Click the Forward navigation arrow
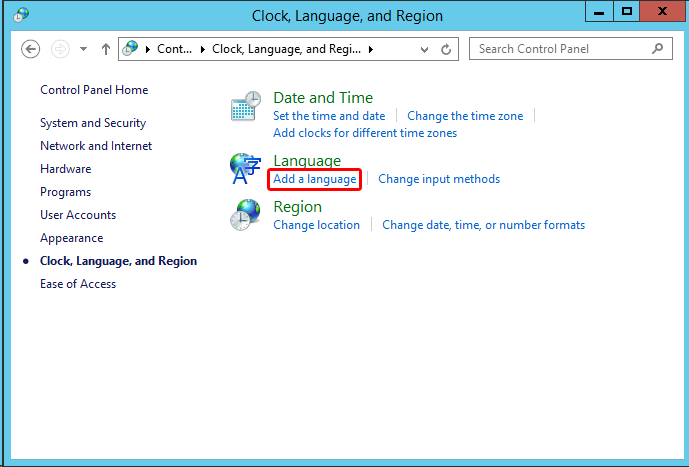This screenshot has width=689, height=467. tap(60, 49)
